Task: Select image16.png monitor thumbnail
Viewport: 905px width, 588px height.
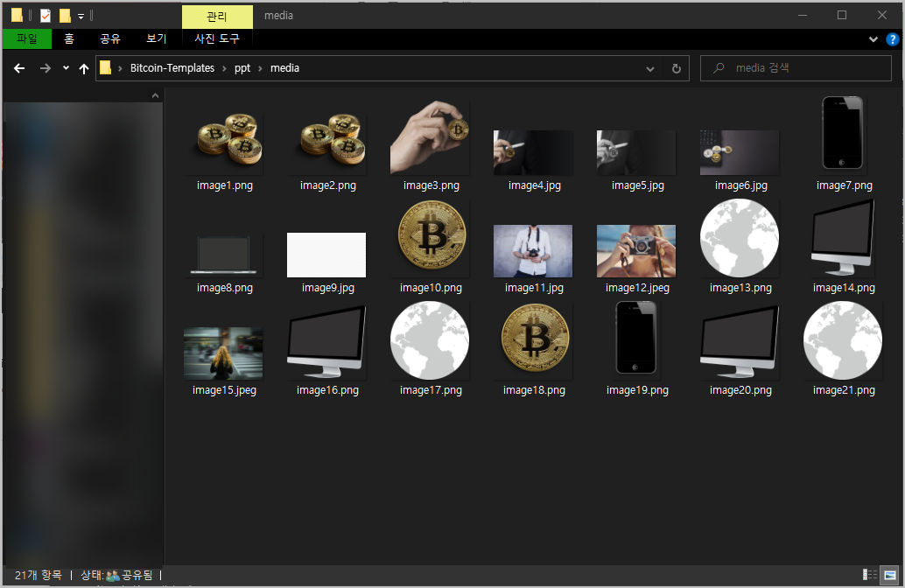Action: [x=326, y=341]
